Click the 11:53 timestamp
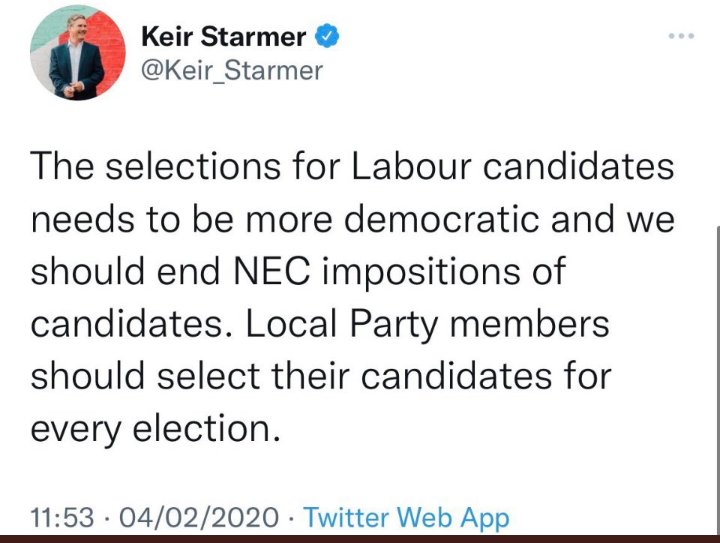Image resolution: width=720 pixels, height=543 pixels. pyautogui.click(x=61, y=518)
